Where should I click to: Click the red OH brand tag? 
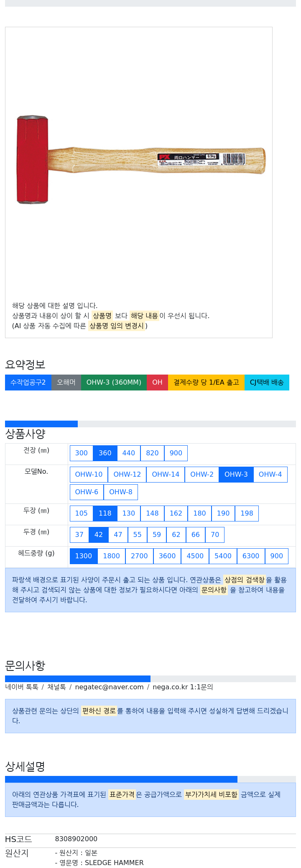coord(157,383)
